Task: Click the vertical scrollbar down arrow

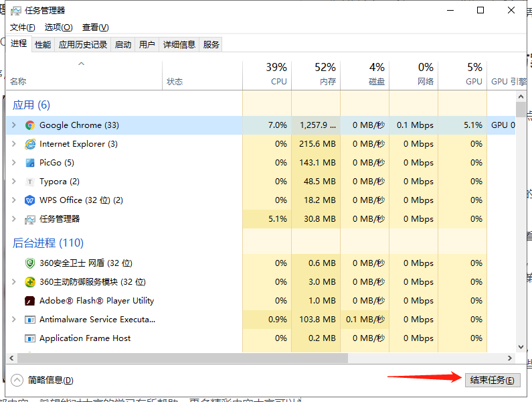Action: pyautogui.click(x=521, y=347)
